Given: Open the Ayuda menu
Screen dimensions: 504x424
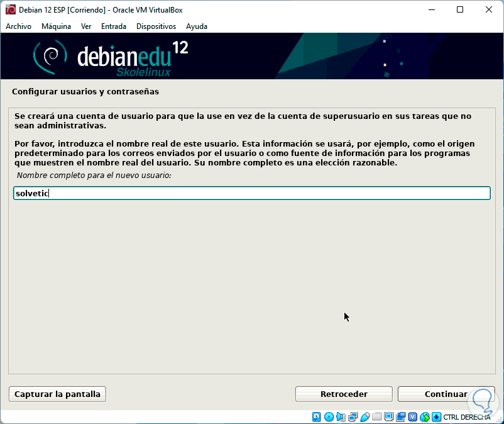Looking at the screenshot, I should pos(197,26).
